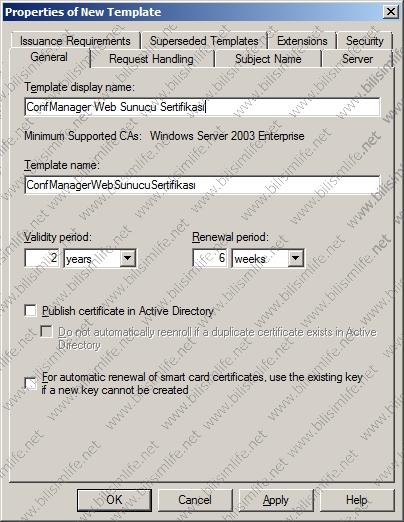The width and height of the screenshot is (404, 522).
Task: Open the Subject Name tab
Action: (x=268, y=59)
